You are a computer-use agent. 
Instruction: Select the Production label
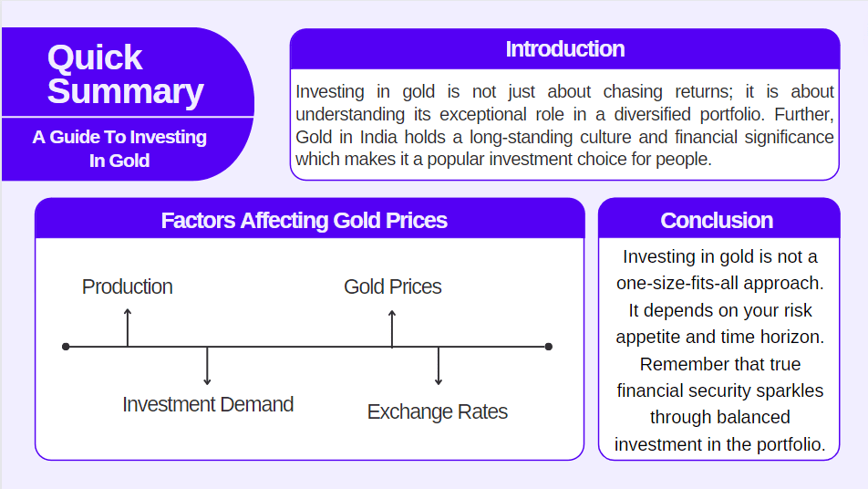(x=127, y=286)
